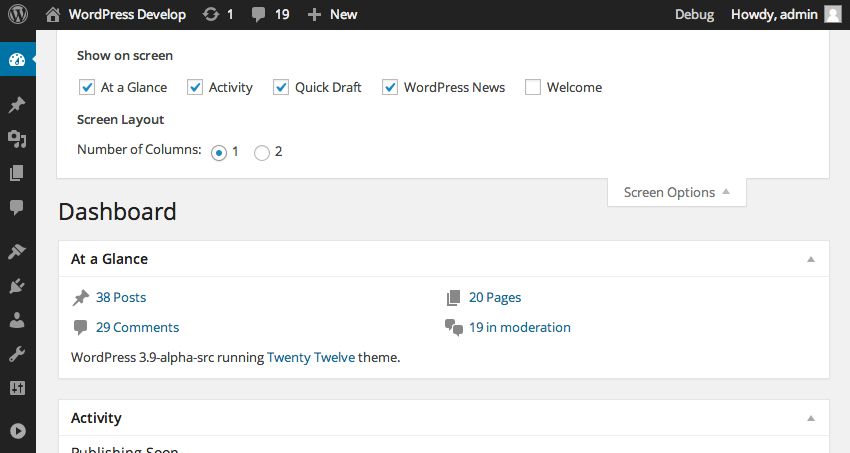
Task: Open Users via the person sidebar icon
Action: tap(17, 320)
